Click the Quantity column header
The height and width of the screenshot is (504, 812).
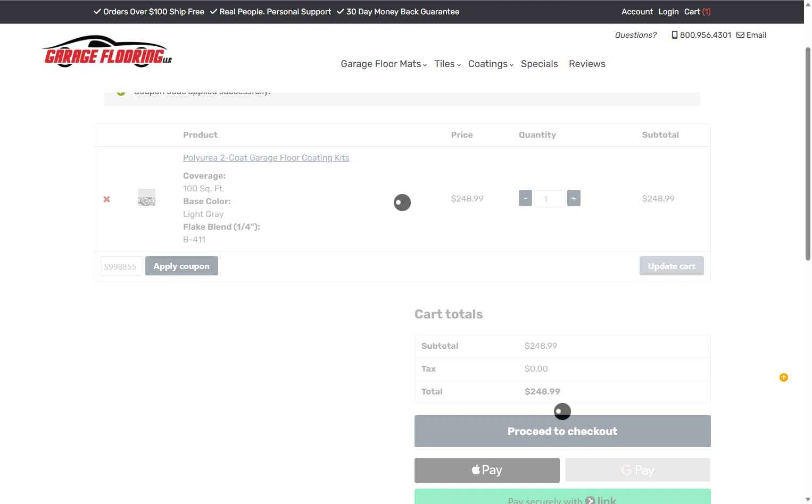[537, 135]
